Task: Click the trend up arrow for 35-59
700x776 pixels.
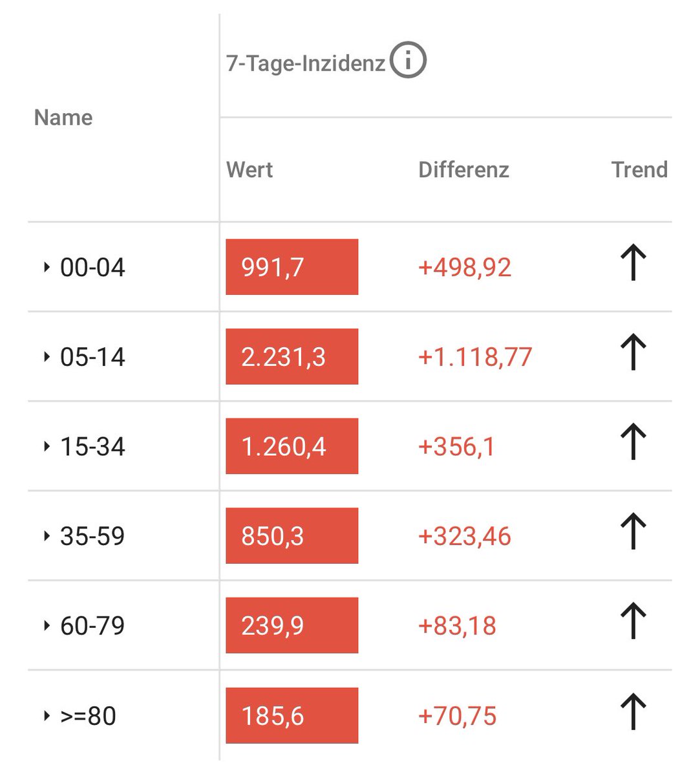Action: point(633,532)
